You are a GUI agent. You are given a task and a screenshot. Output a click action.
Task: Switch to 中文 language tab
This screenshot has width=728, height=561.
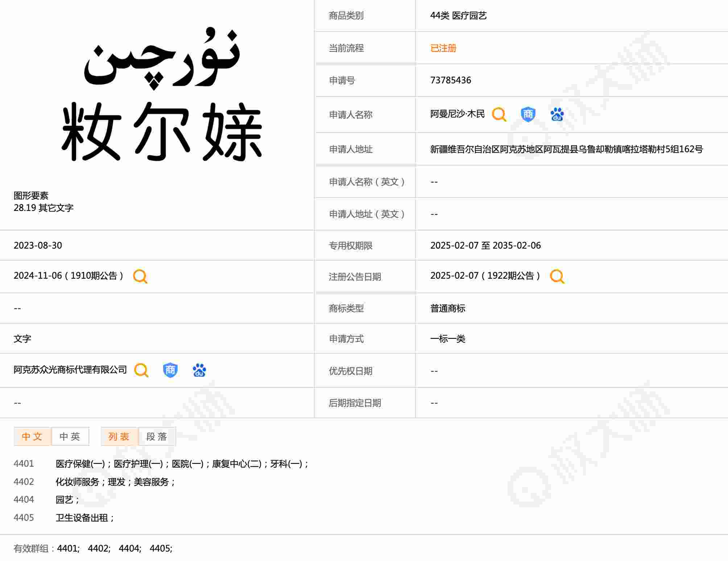point(32,436)
